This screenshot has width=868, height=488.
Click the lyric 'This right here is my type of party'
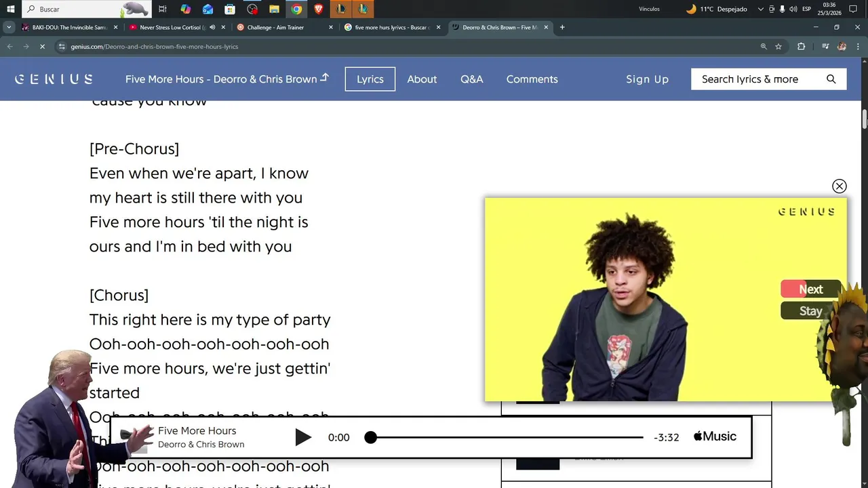point(210,319)
